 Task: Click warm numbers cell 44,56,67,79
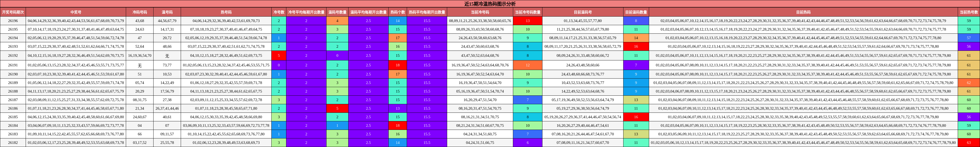coord(167,21)
